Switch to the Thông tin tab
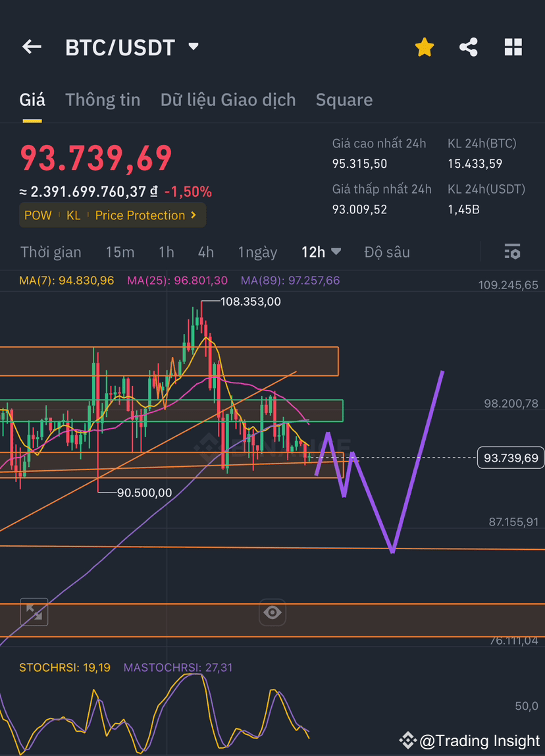This screenshot has height=756, width=545. [x=103, y=99]
